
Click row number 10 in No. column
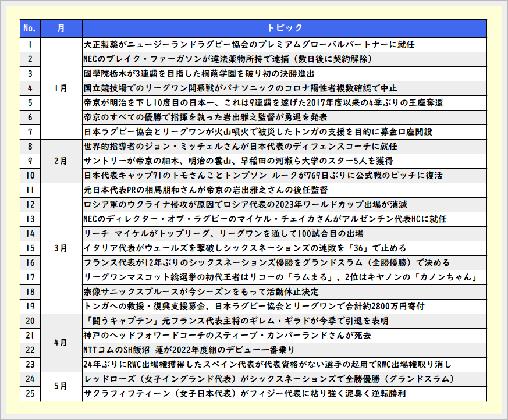29,175
